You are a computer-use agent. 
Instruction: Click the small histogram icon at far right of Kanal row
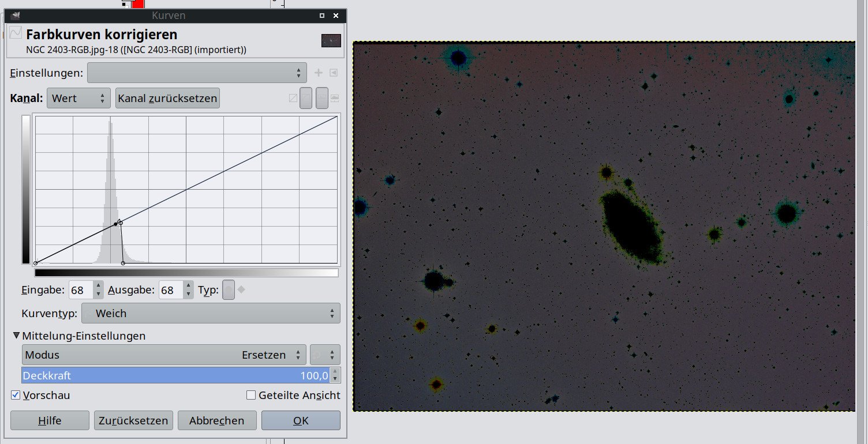coord(335,98)
